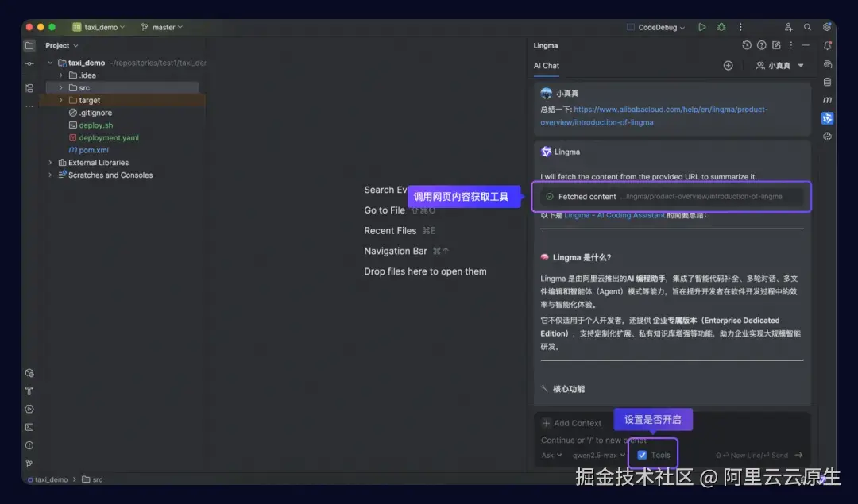The image size is (858, 504).
Task: Expand External Libraries
Action: (50, 163)
